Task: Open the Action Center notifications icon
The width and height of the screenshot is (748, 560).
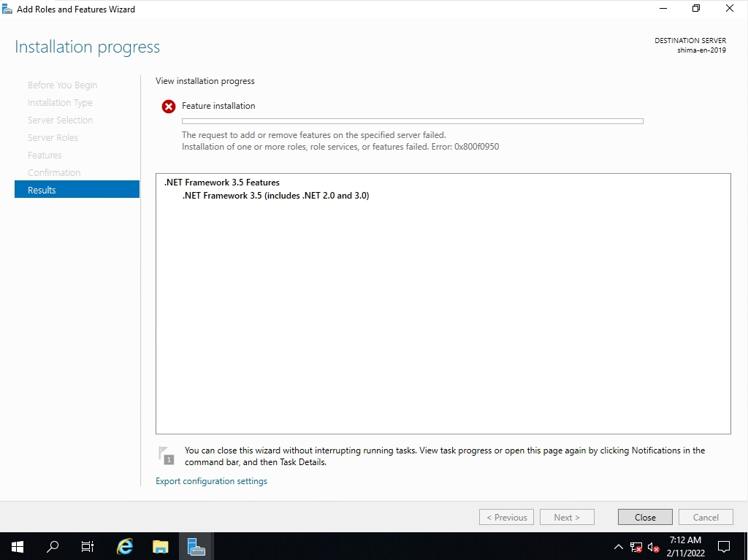Action: pos(724,547)
